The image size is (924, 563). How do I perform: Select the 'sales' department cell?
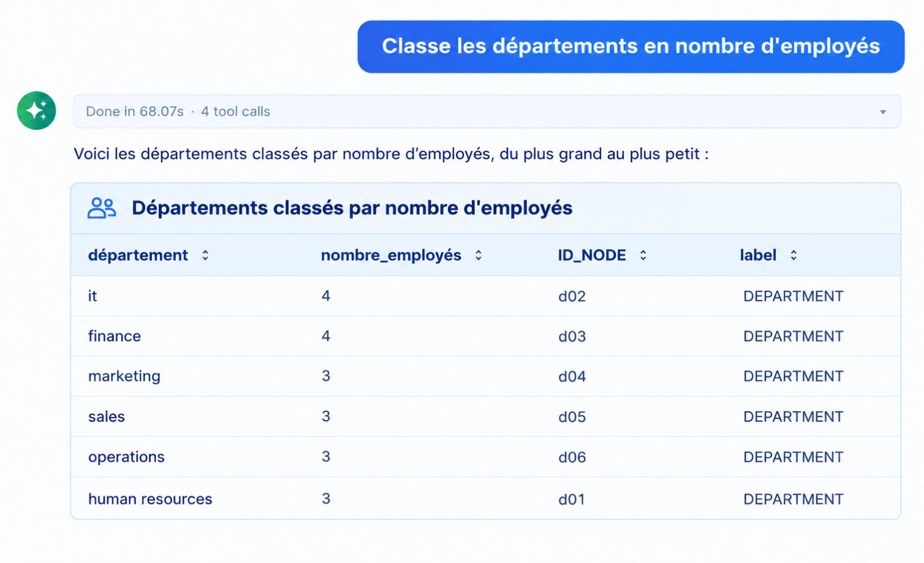[106, 417]
